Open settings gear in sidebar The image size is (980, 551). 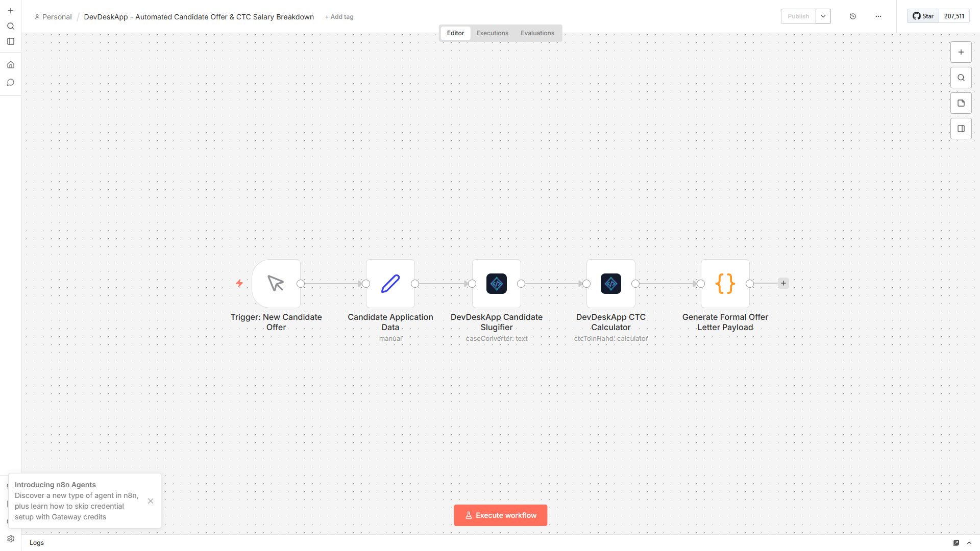pyautogui.click(x=10, y=539)
